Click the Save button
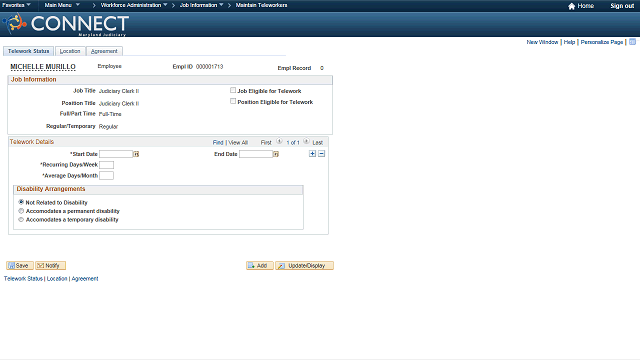Image resolution: width=640 pixels, height=360 pixels. click(x=20, y=266)
